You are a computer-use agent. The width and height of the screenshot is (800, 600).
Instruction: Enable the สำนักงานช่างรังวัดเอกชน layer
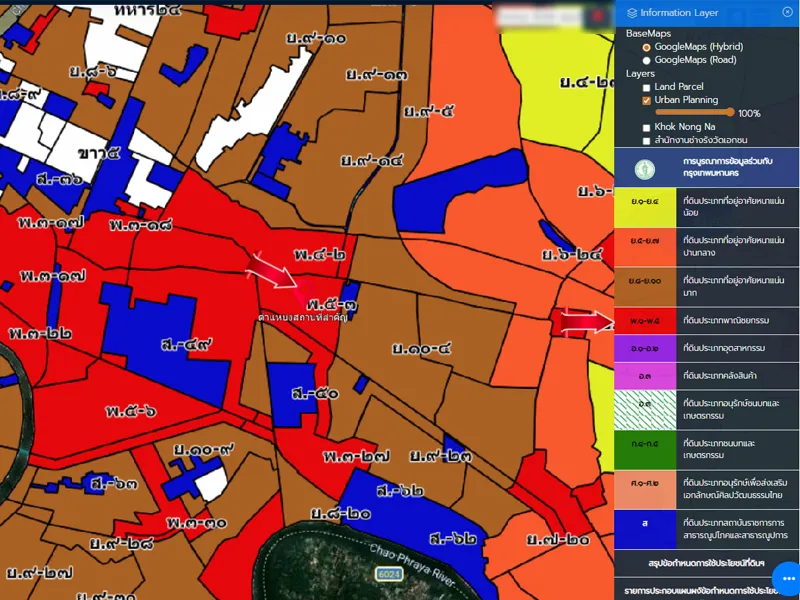647,141
